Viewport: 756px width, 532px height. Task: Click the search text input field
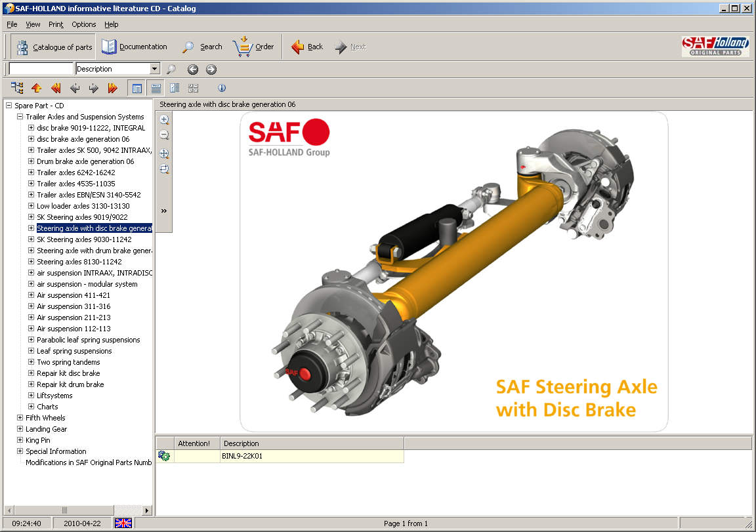[x=41, y=69]
